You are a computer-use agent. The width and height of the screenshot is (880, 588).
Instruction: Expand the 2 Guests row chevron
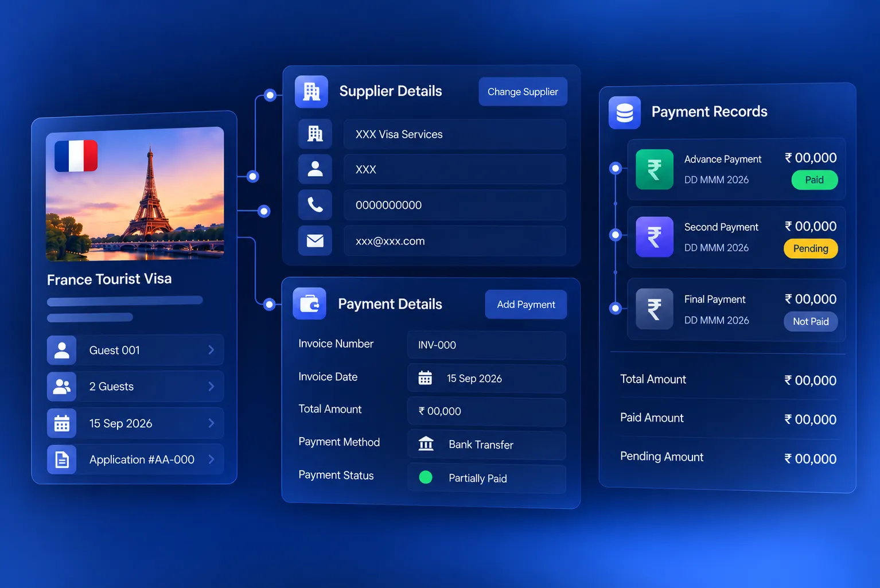tap(211, 387)
